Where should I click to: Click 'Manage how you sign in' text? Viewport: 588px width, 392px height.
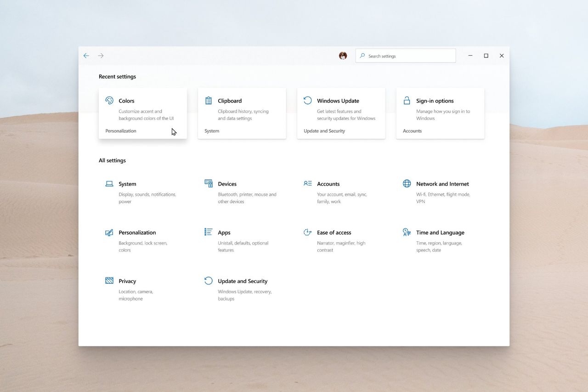click(x=443, y=115)
